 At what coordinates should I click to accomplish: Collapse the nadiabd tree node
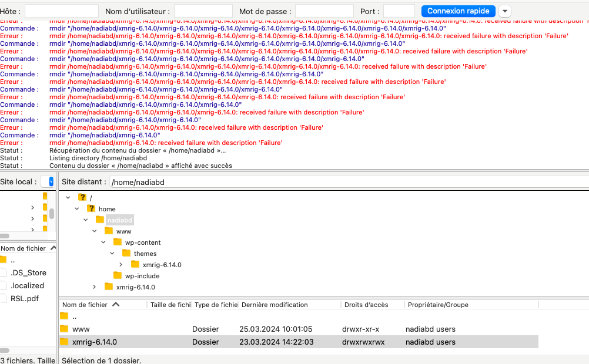[x=86, y=220]
